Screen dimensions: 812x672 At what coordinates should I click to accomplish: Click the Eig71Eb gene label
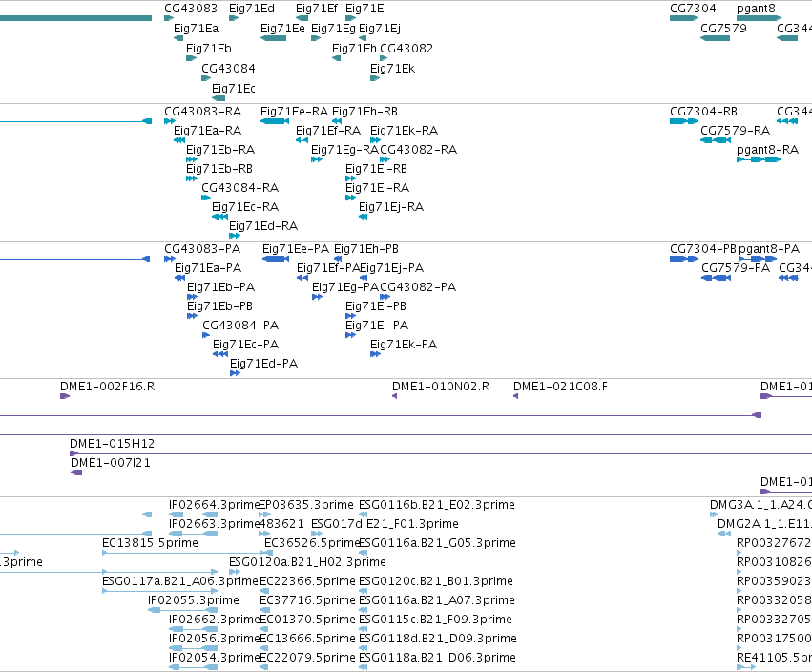208,48
